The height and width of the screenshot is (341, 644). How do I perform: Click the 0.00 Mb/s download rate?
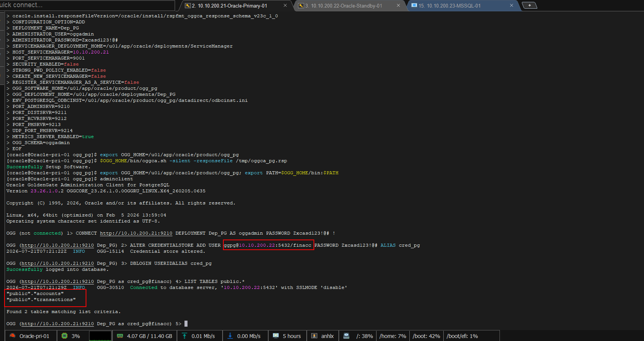[249, 336]
